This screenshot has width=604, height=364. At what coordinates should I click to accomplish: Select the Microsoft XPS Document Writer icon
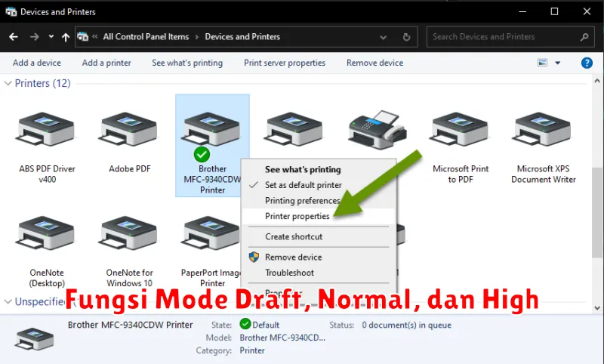click(542, 128)
